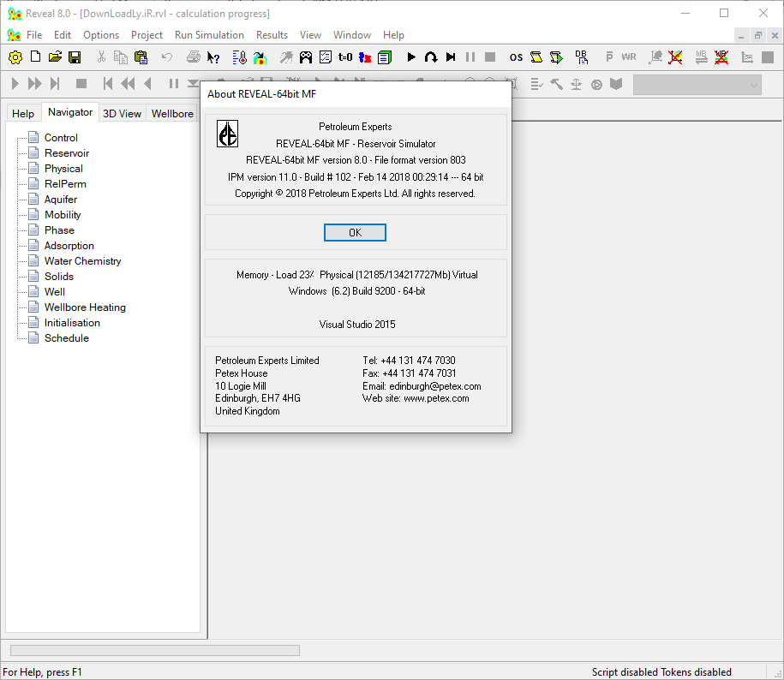Viewport: 784px width, 680px height.
Task: Click the t=0 initialisation icon
Action: tap(345, 57)
